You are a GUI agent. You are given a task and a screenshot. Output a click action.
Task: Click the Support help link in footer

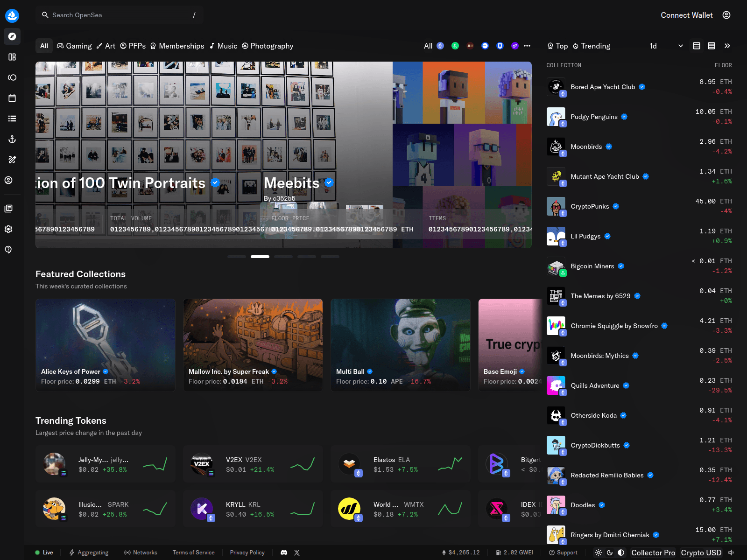564,553
